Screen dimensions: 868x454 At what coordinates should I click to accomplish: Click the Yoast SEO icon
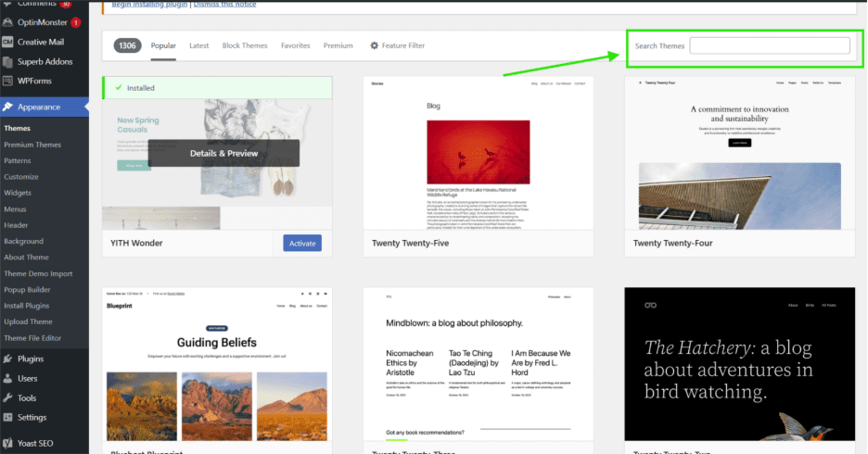pos(7,443)
